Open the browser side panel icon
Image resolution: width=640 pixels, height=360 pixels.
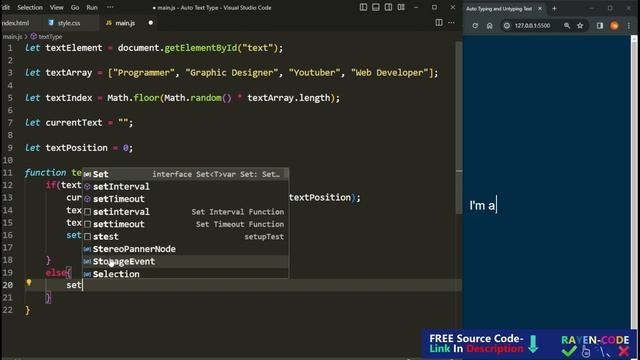(x=600, y=25)
